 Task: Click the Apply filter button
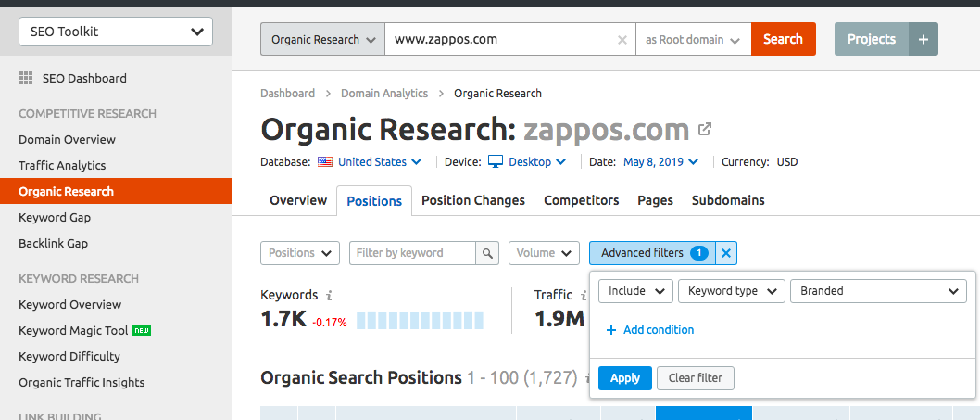[625, 378]
